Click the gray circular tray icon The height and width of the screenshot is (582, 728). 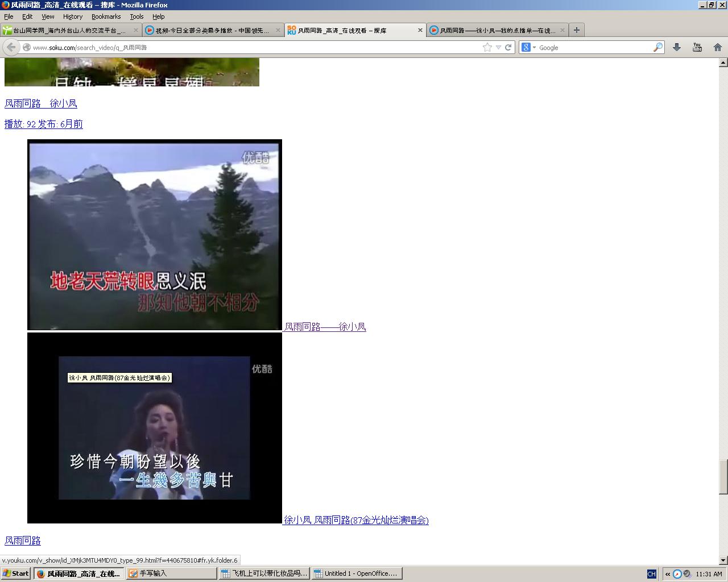pos(687,574)
